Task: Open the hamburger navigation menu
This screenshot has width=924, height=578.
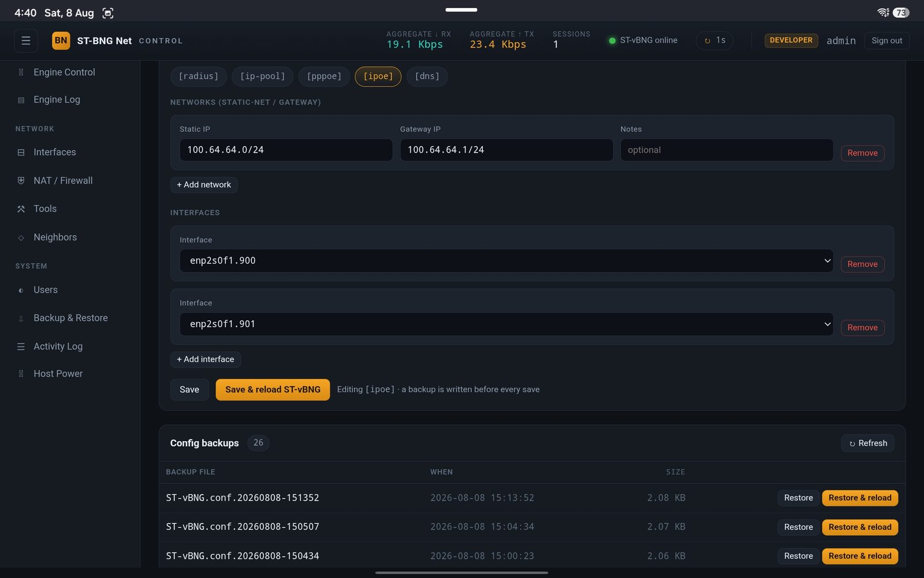Action: tap(26, 40)
